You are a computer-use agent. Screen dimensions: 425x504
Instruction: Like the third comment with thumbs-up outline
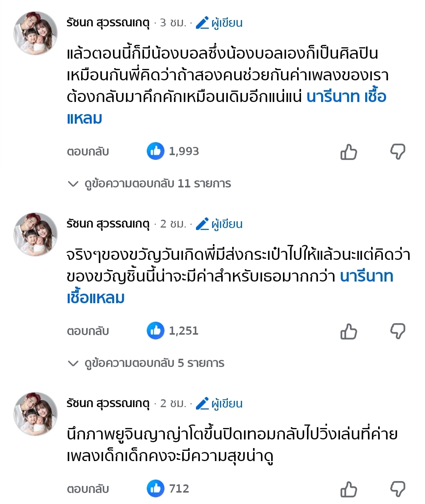pyautogui.click(x=348, y=489)
